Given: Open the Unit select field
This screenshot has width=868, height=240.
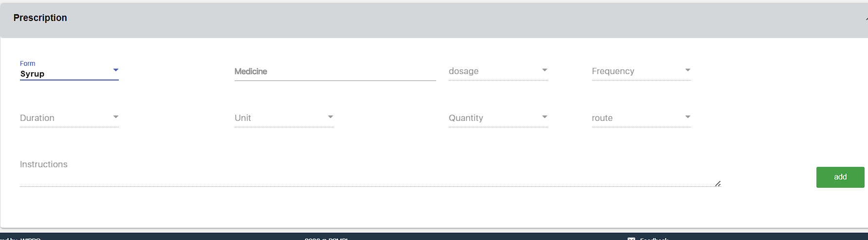Looking at the screenshot, I should click(277, 118).
